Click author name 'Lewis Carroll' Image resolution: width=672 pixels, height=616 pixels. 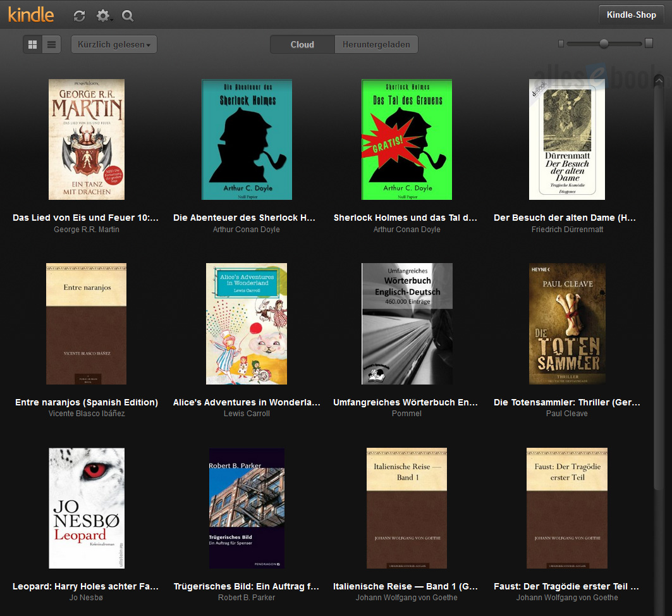[247, 414]
